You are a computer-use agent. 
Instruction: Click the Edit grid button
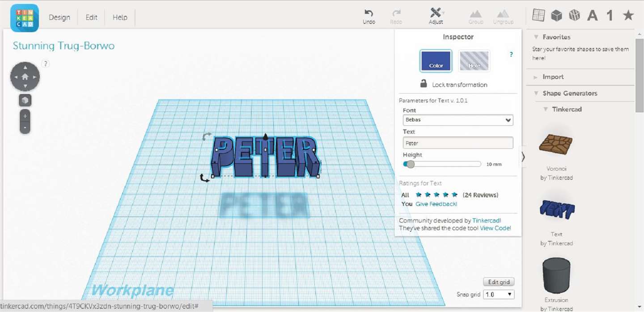pos(499,282)
